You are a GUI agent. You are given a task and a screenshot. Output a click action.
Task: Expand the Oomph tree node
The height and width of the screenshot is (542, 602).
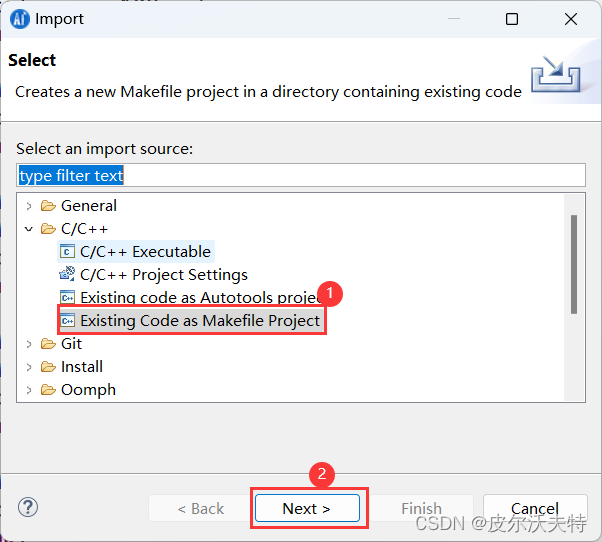coord(29,390)
